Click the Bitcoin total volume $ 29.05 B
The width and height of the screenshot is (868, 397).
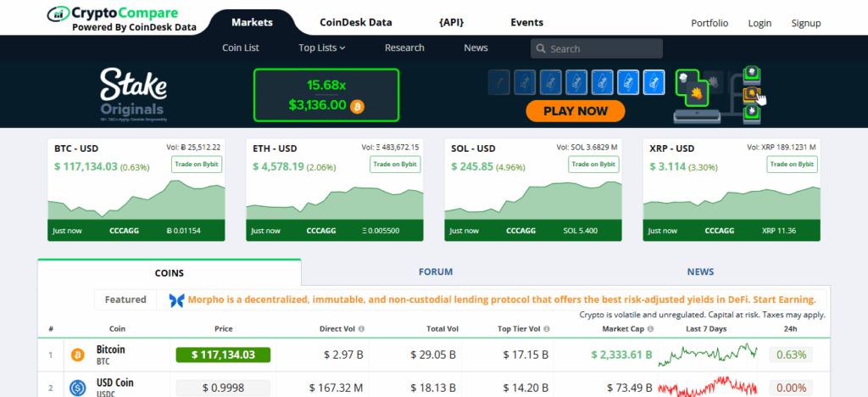tap(433, 355)
